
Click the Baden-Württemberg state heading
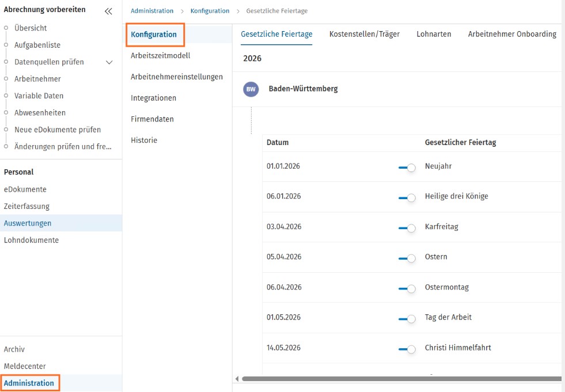303,89
